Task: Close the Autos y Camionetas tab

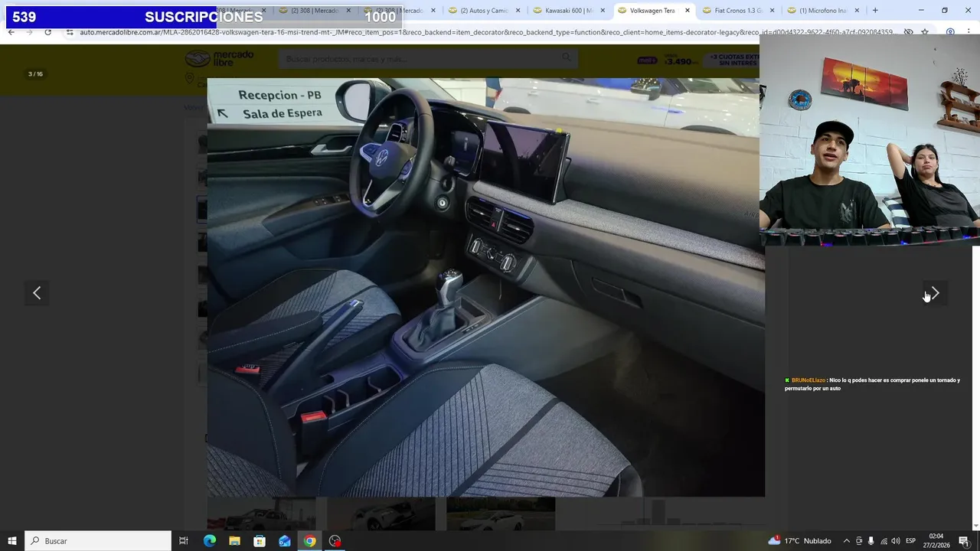Action: coord(518,11)
